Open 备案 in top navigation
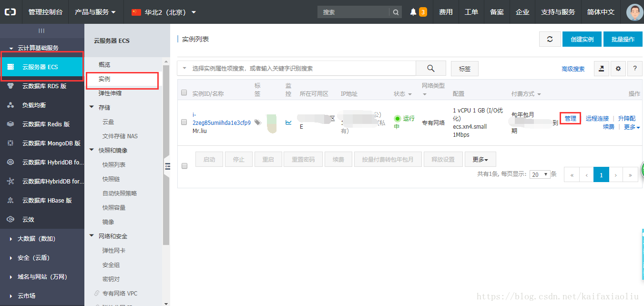 pyautogui.click(x=497, y=12)
